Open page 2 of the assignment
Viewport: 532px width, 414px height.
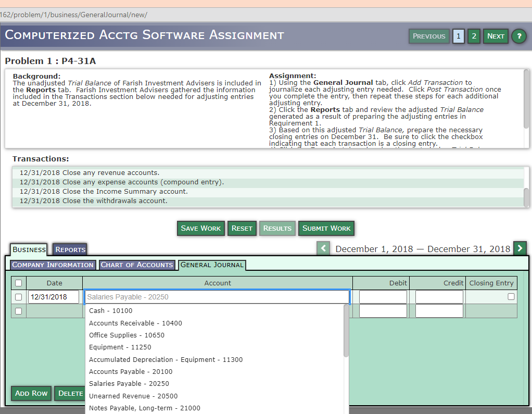[x=474, y=36]
